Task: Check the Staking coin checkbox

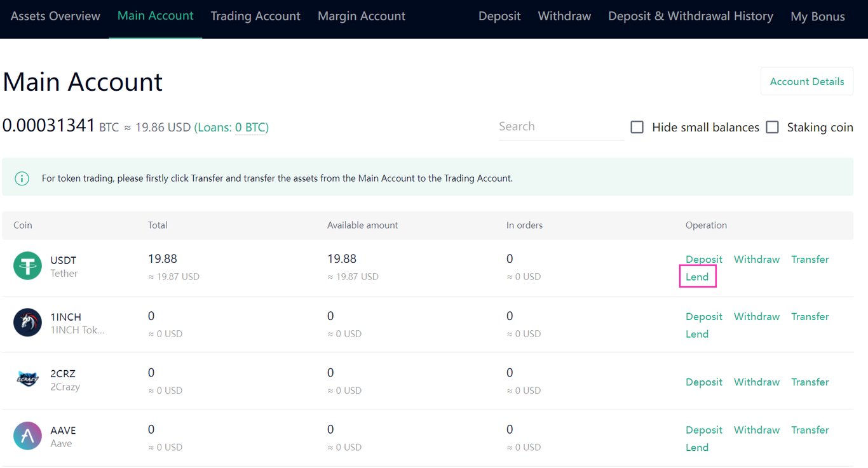Action: click(772, 127)
